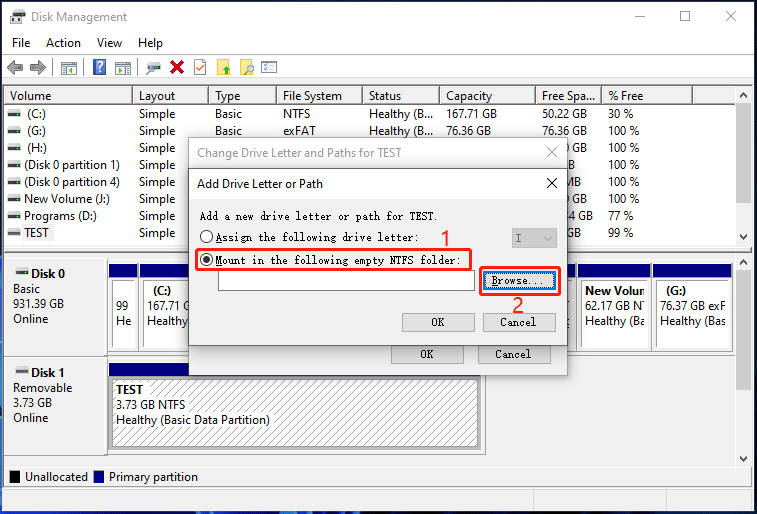This screenshot has width=757, height=514.
Task: Click the Forward arrow in toolbar
Action: [38, 67]
